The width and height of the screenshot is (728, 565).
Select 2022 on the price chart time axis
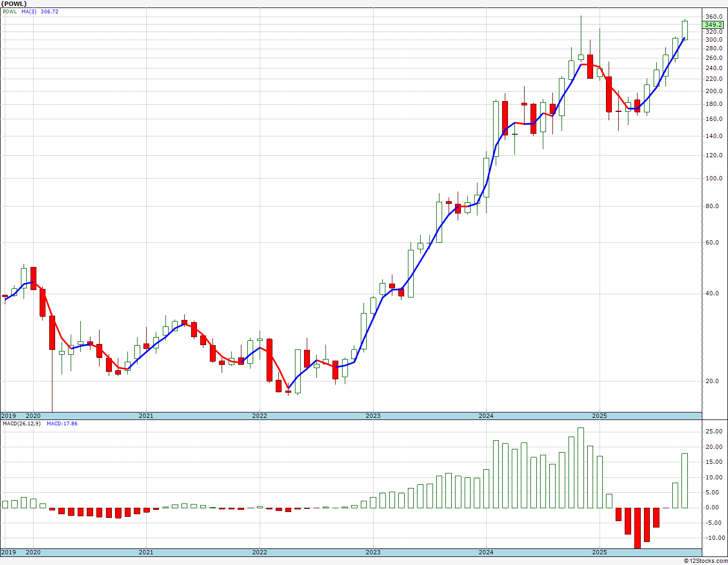pos(260,416)
